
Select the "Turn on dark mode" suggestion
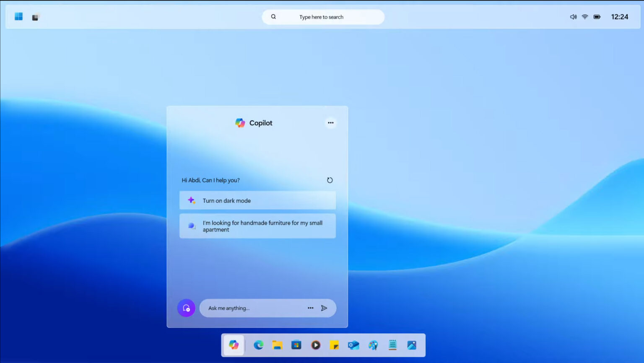(x=257, y=200)
